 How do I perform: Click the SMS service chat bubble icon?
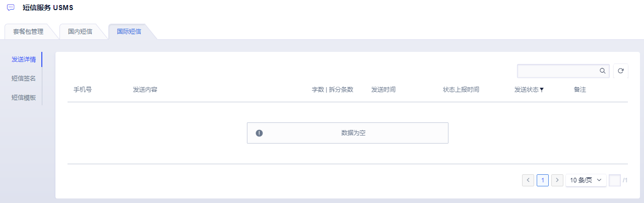[x=11, y=8]
